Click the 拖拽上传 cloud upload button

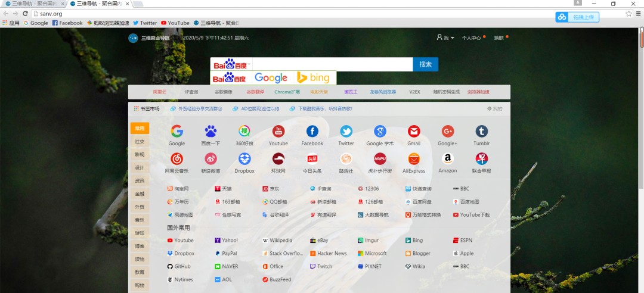[x=577, y=17]
